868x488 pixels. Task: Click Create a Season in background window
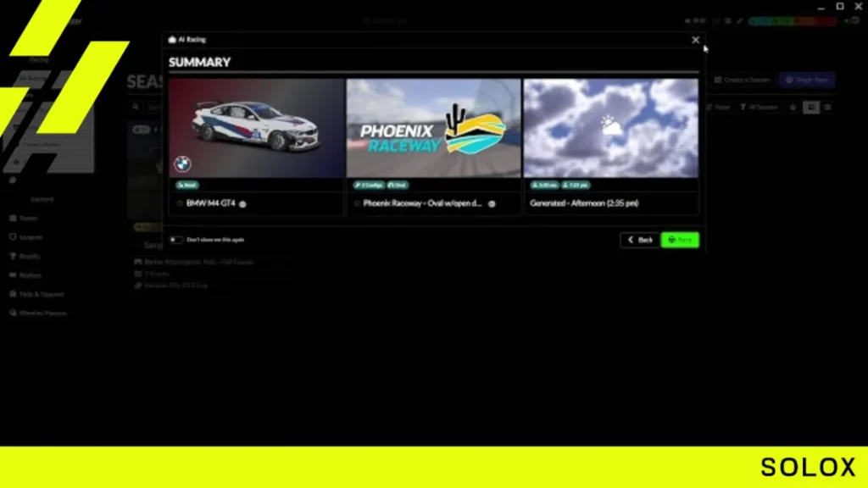coord(743,80)
